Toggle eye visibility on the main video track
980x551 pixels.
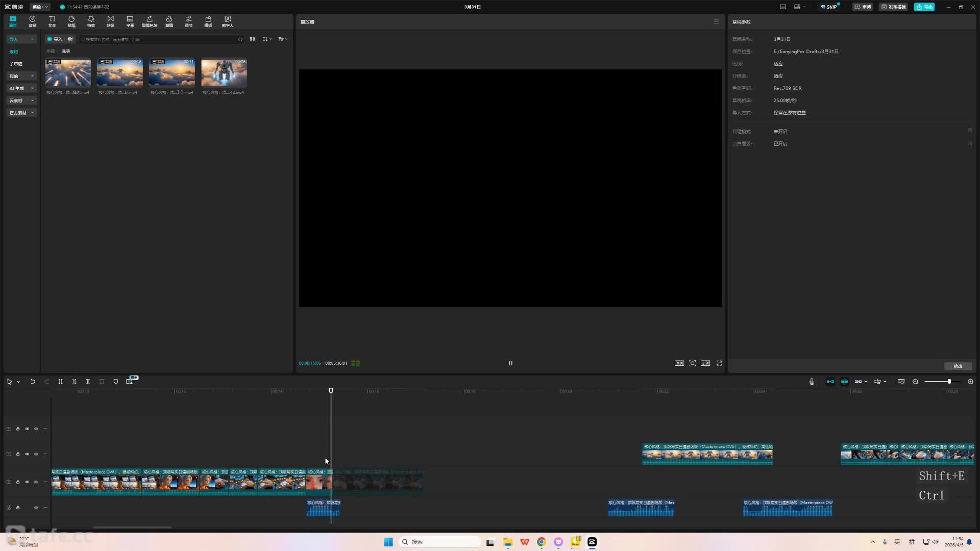[x=27, y=482]
